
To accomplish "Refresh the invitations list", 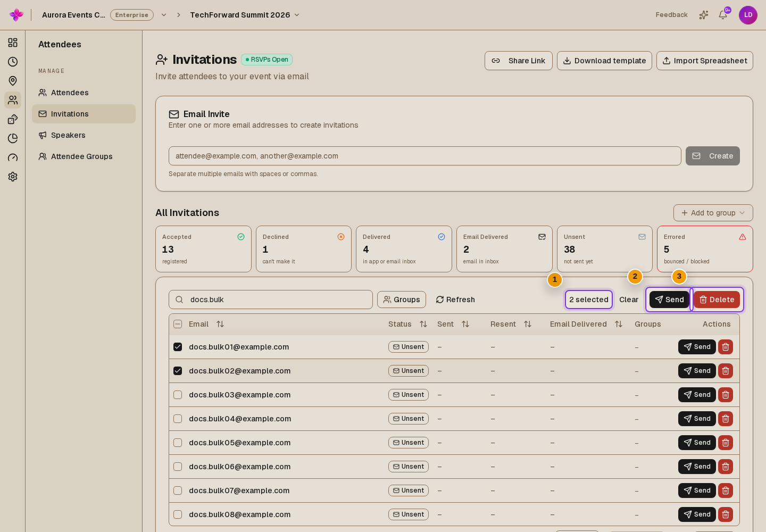I will (455, 300).
